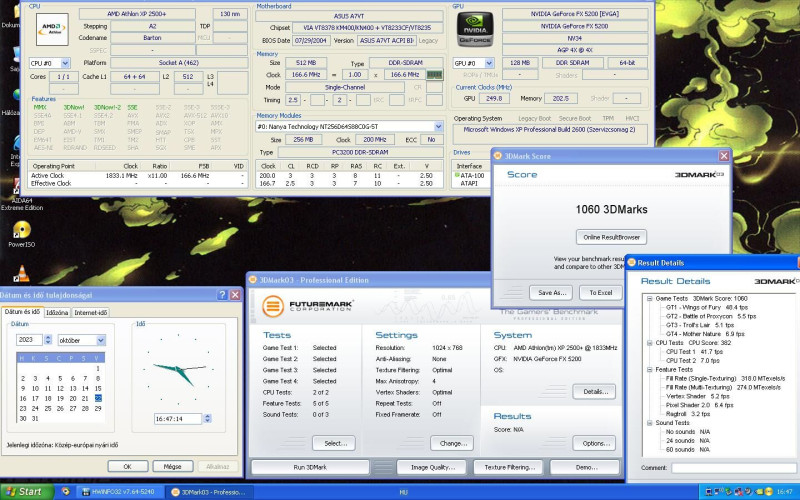800x500 pixels.
Task: Click Mégse in the date and time dialog
Action: (x=172, y=466)
